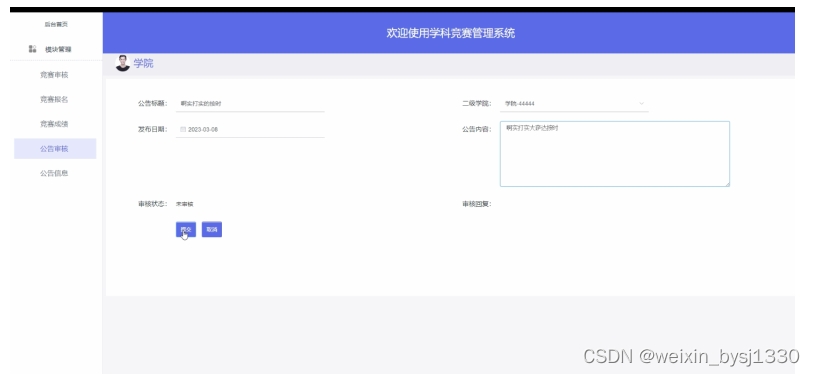
Task: Click the user avatar picture
Action: click(123, 63)
